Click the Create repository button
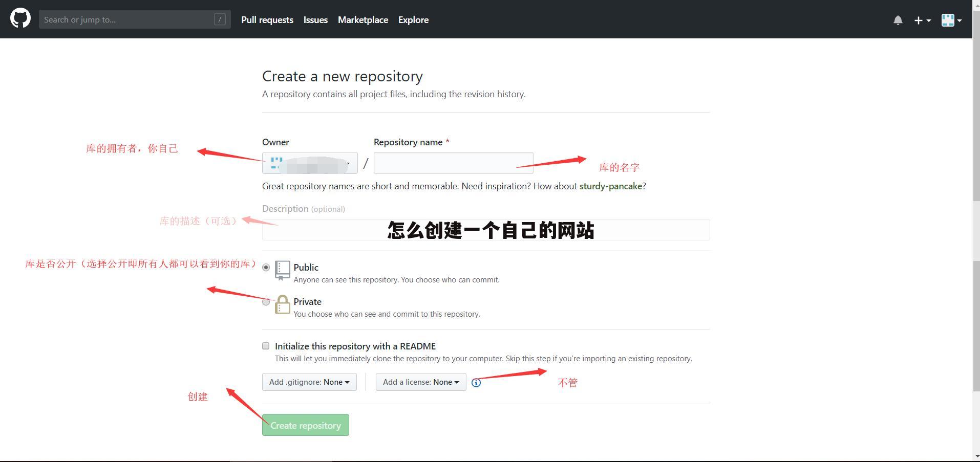The height and width of the screenshot is (462, 980). [306, 425]
